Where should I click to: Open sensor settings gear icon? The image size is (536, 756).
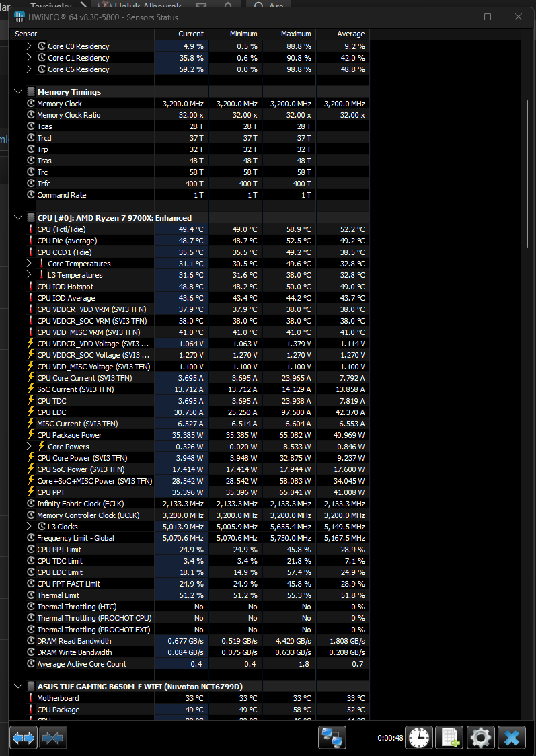click(x=481, y=737)
